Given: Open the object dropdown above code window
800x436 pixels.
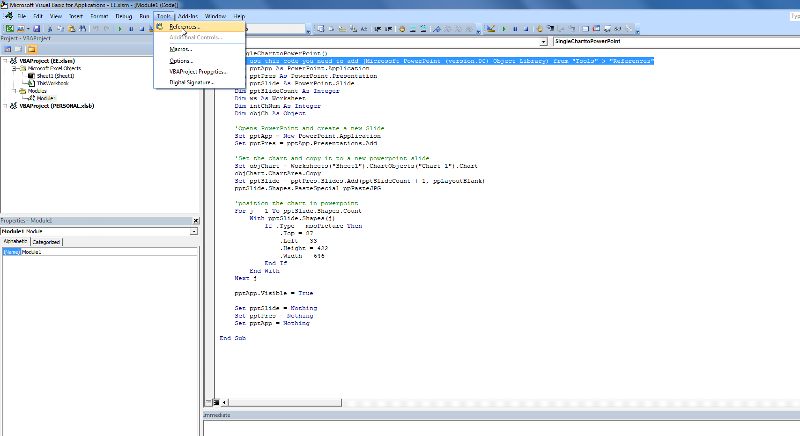Looking at the screenshot, I should [544, 42].
